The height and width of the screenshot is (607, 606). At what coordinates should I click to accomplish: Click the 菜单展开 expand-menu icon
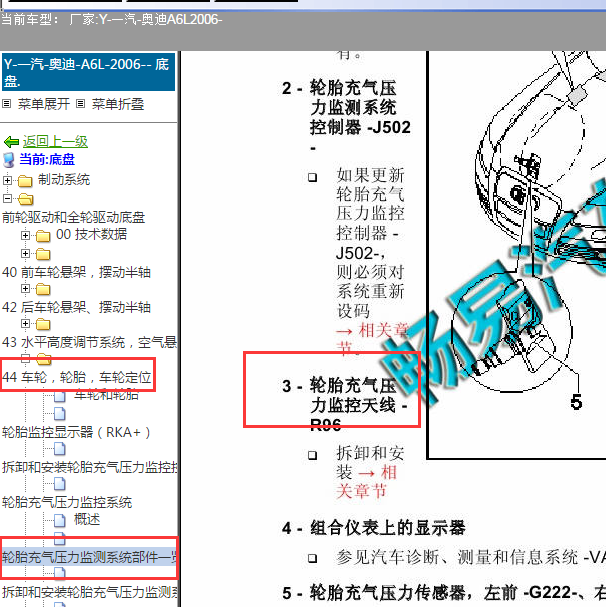7,104
